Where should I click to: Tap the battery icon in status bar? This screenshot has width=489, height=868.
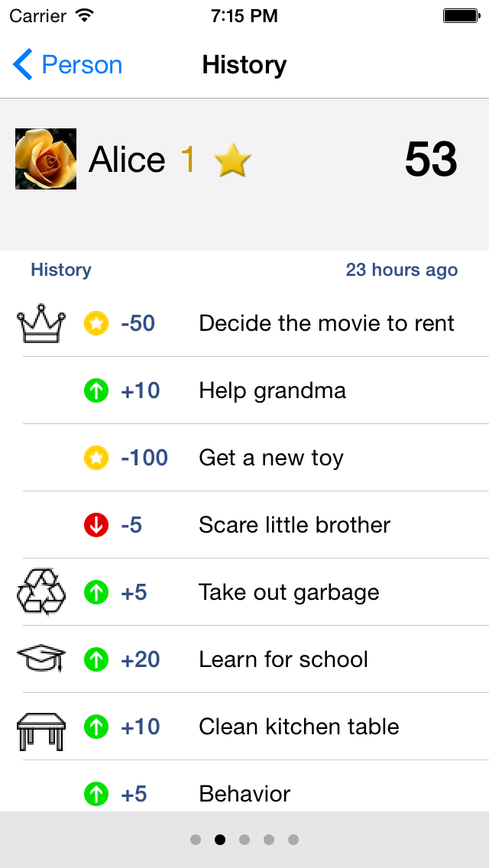461,15
